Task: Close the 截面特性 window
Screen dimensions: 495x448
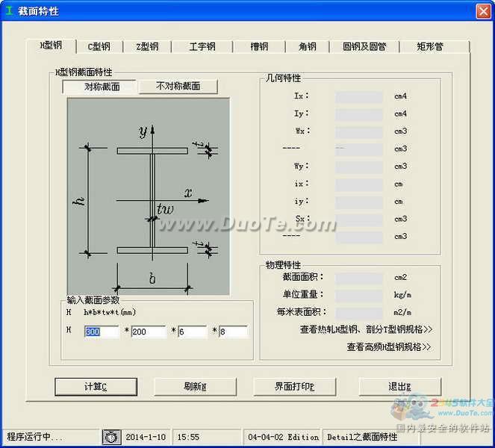Action: click(483, 11)
